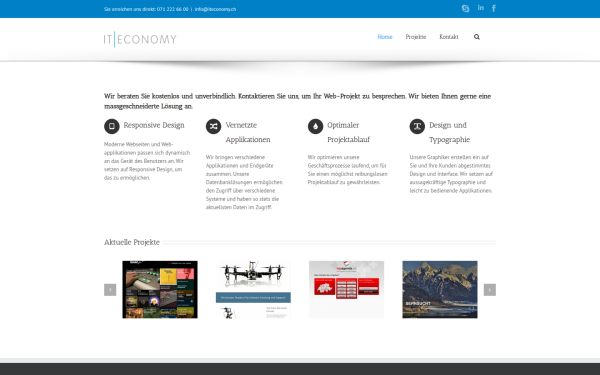Viewport: 600px width, 375px height.
Task: Open the Projekte menu item
Action: pos(416,37)
